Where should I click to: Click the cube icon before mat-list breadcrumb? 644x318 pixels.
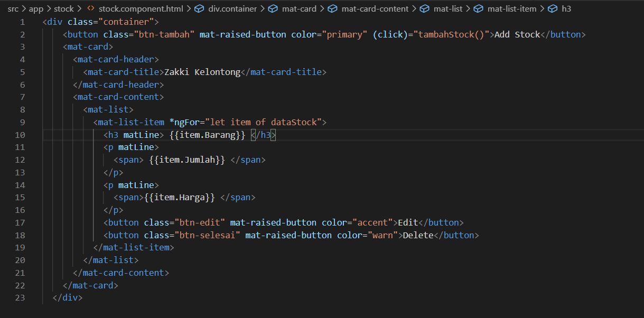click(x=424, y=8)
